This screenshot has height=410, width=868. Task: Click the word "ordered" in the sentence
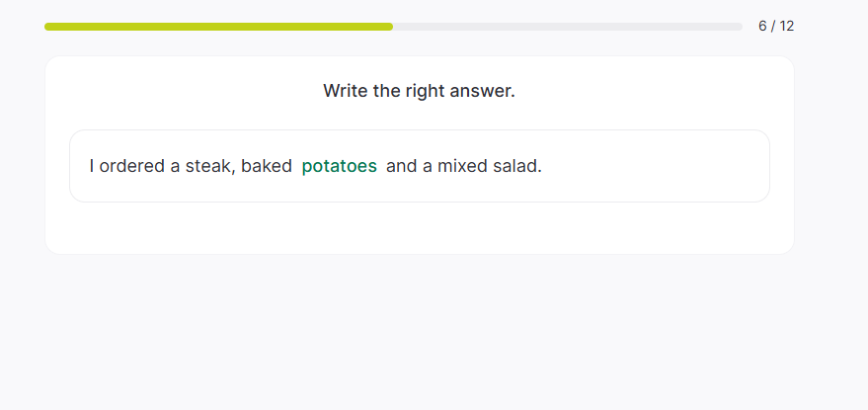[132, 166]
